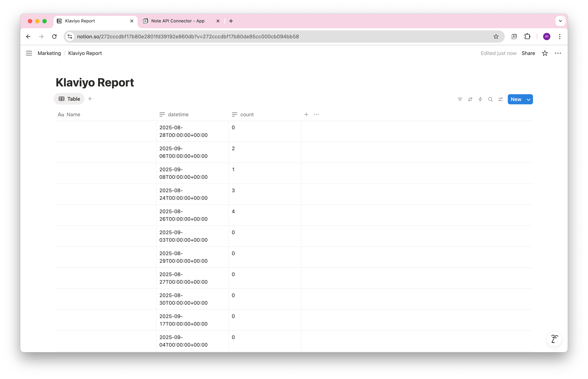This screenshot has width=588, height=379.
Task: Add a new property with the plus icon
Action: [x=306, y=114]
